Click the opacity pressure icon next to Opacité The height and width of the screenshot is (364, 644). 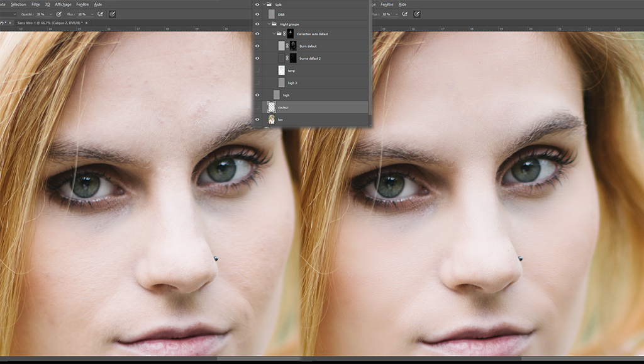58,14
